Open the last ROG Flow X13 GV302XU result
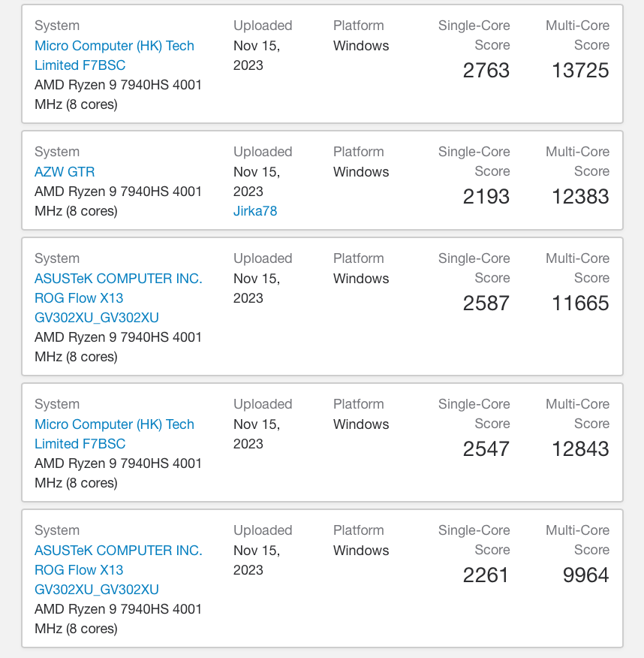 [118, 569]
